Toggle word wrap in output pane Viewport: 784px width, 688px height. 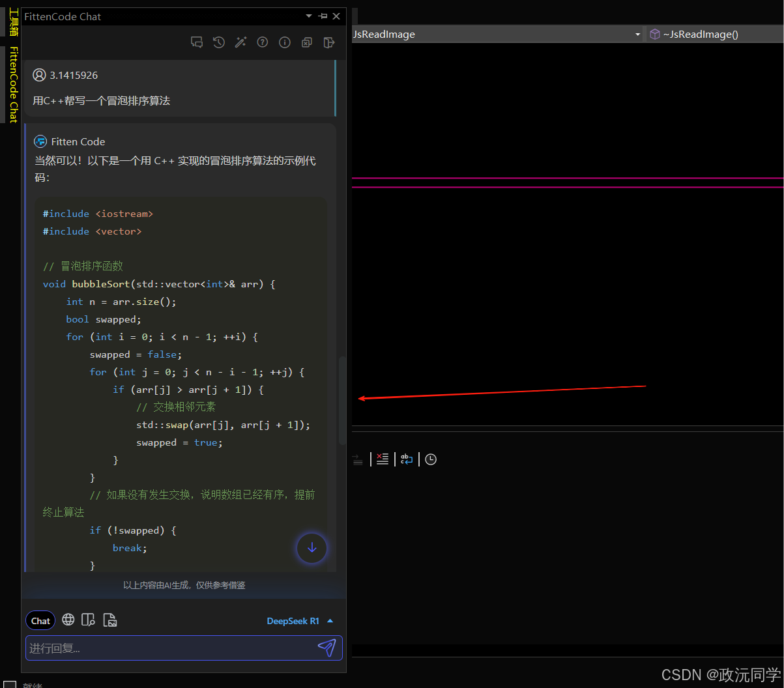407,459
